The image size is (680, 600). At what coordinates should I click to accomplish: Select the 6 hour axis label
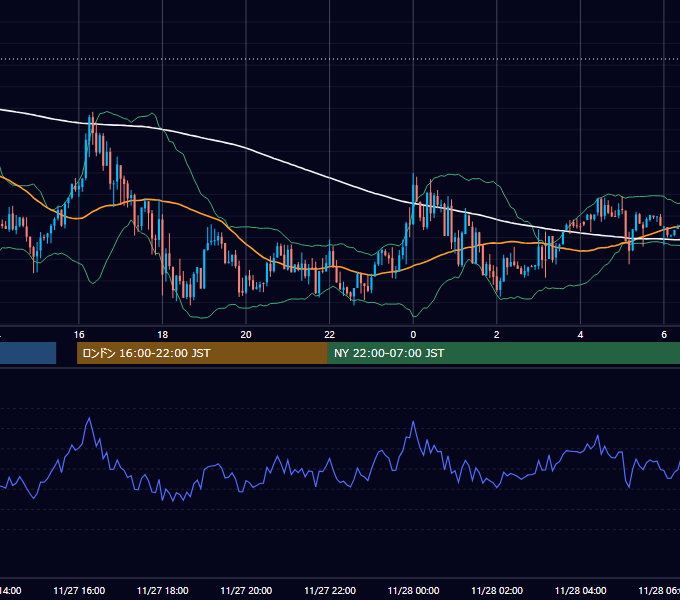(x=664, y=335)
